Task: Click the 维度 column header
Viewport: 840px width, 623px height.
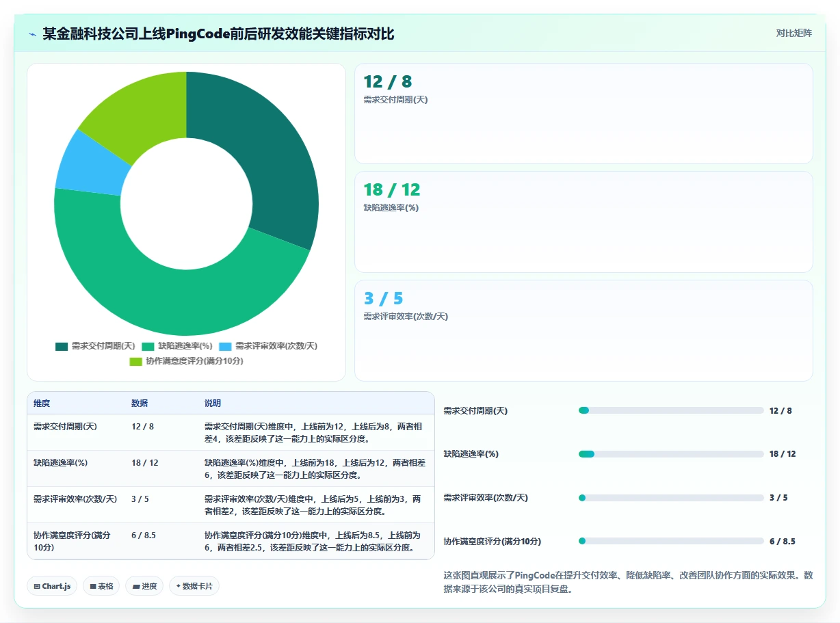Action: pos(76,403)
